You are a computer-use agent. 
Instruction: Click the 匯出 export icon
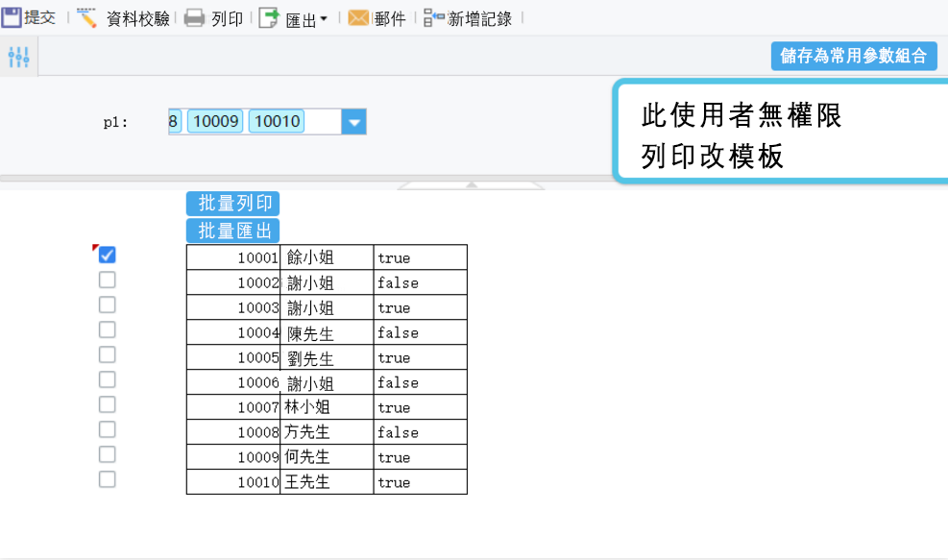pos(269,18)
